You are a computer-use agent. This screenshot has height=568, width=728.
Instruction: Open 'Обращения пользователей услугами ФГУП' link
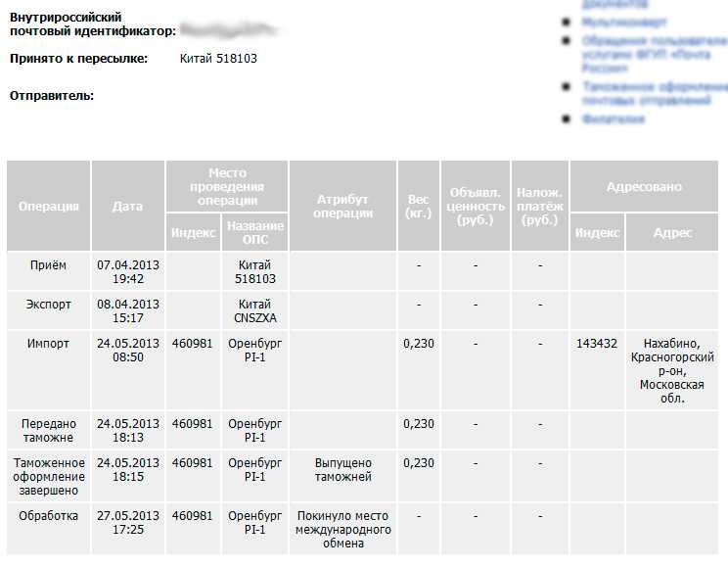(655, 55)
